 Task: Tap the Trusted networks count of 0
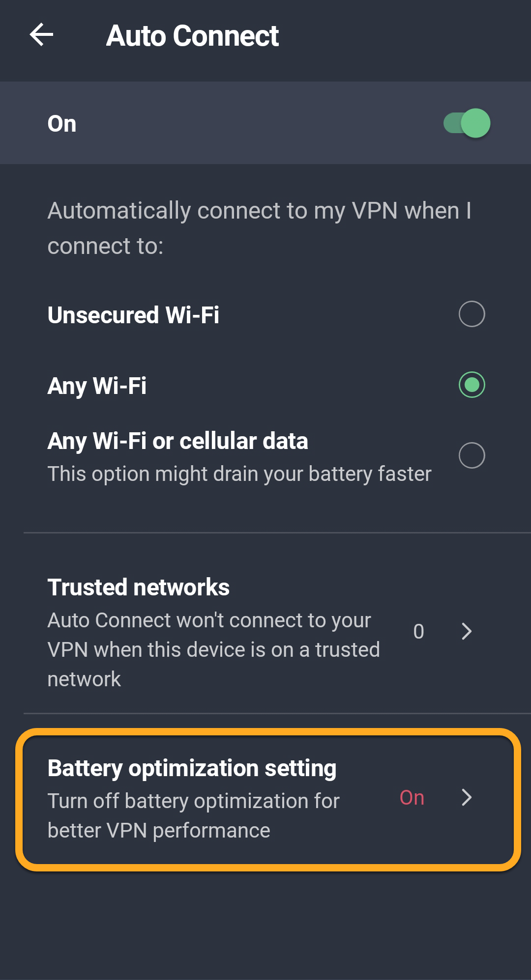[418, 632]
